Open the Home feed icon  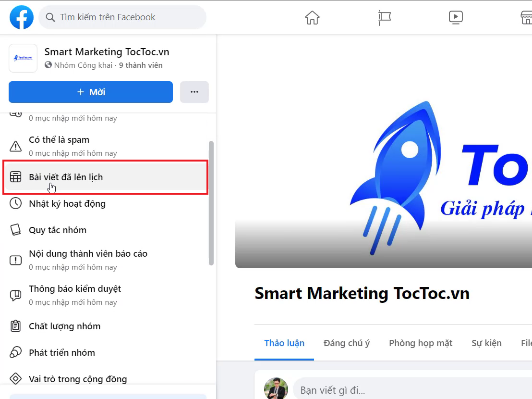click(312, 18)
